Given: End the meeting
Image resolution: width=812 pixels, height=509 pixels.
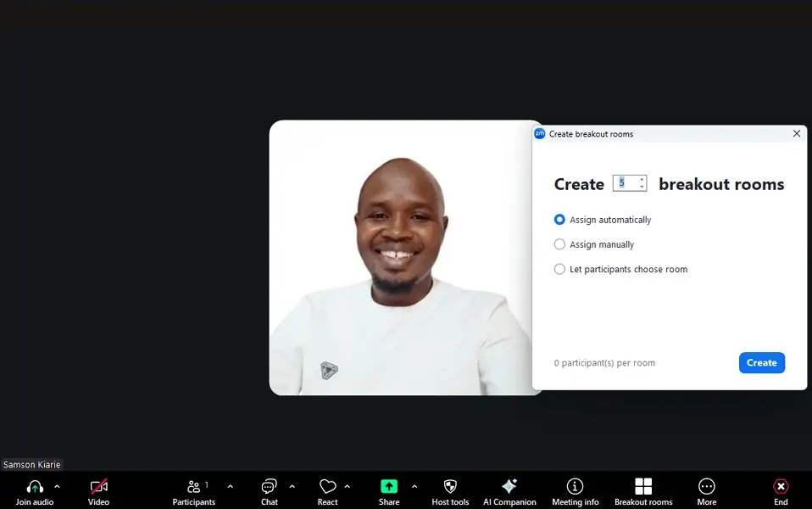Looking at the screenshot, I should pos(781,487).
